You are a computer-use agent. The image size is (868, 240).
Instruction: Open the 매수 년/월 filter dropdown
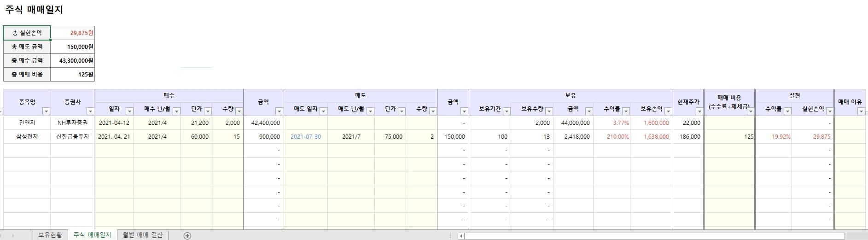(x=176, y=111)
